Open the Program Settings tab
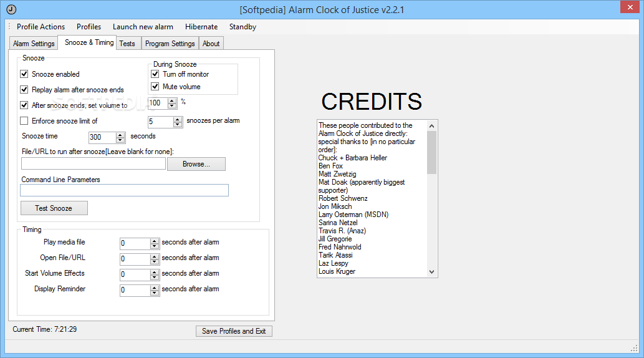Viewport: 644px width, 358px height. click(170, 44)
